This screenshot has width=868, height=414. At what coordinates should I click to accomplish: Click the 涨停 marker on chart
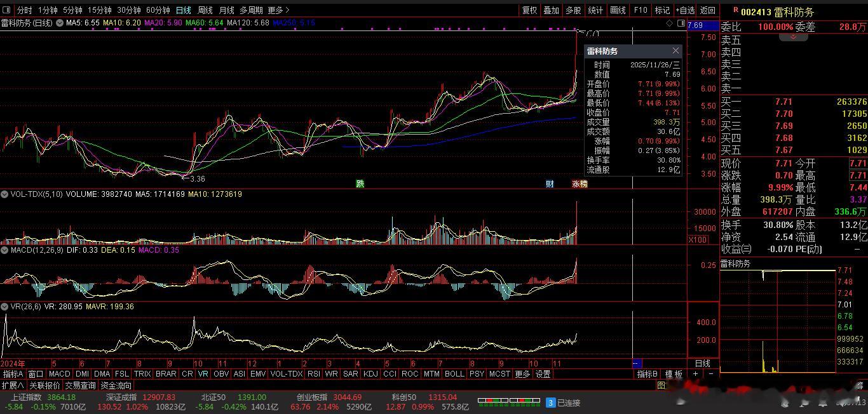(580, 184)
